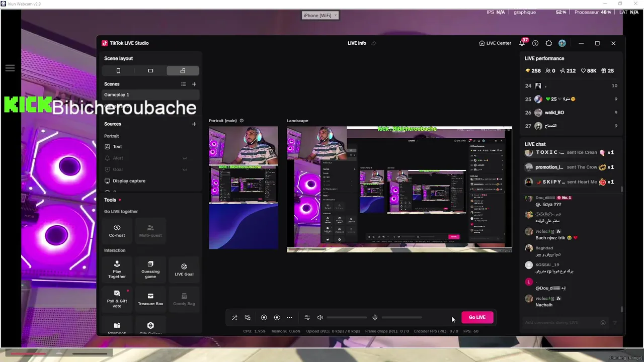Add a new source with plus icon
The image size is (644, 362).
(x=194, y=124)
